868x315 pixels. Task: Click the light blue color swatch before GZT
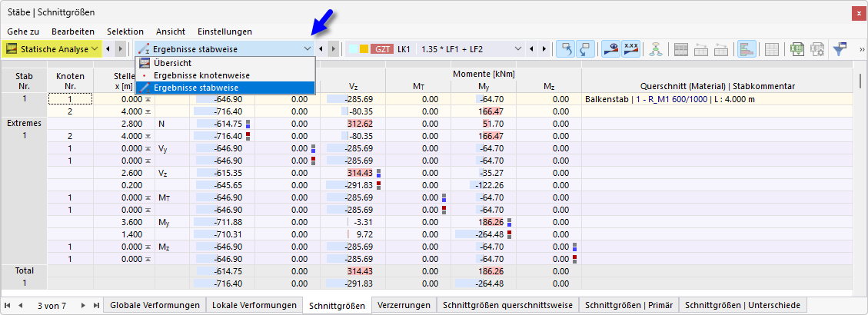[x=353, y=48]
